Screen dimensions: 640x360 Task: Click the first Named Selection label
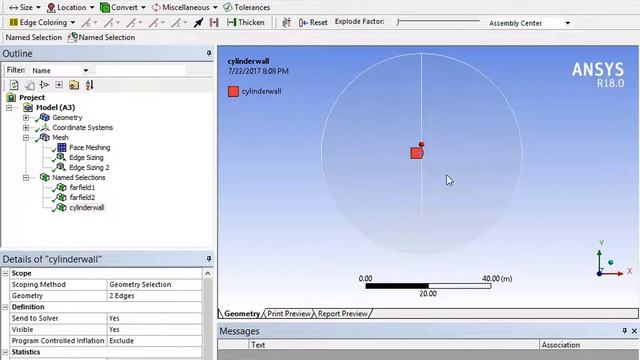pos(33,38)
